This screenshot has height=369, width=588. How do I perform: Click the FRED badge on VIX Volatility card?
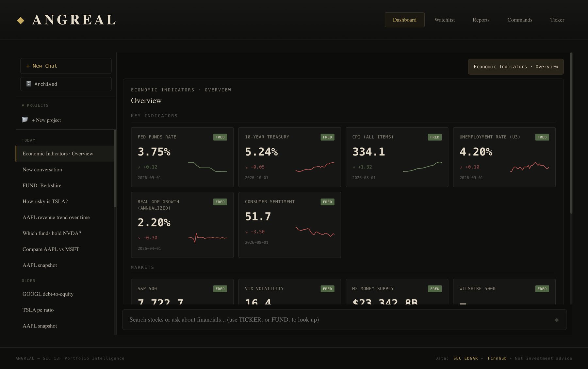[x=327, y=289]
